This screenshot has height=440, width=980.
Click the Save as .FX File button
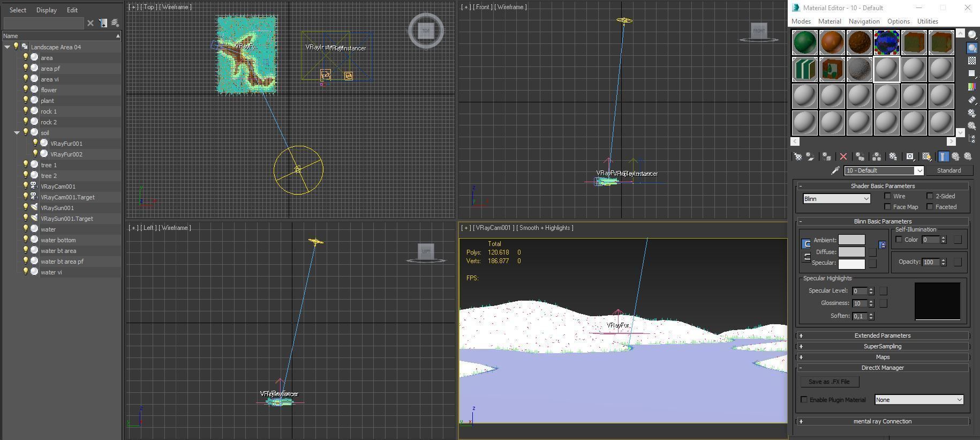(x=829, y=382)
